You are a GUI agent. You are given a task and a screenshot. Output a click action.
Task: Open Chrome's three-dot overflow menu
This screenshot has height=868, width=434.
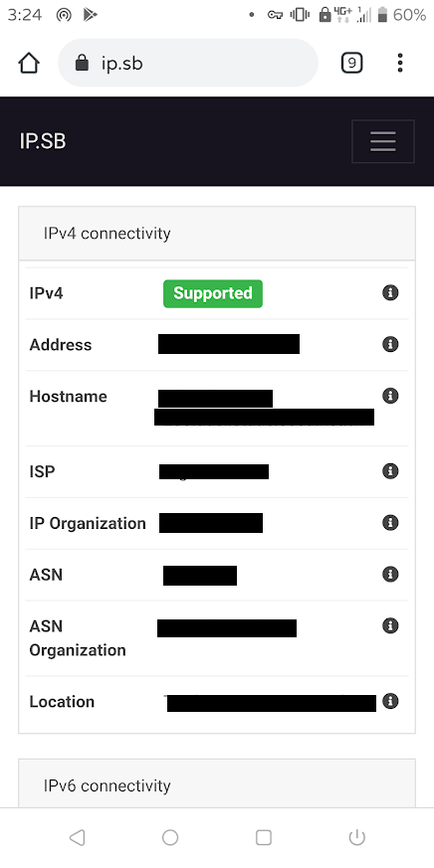click(x=399, y=63)
